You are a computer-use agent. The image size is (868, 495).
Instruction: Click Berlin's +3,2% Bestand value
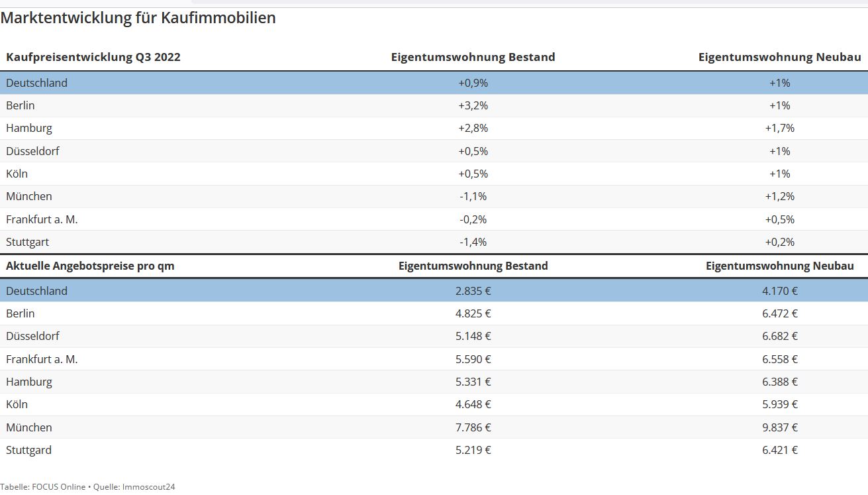473,105
